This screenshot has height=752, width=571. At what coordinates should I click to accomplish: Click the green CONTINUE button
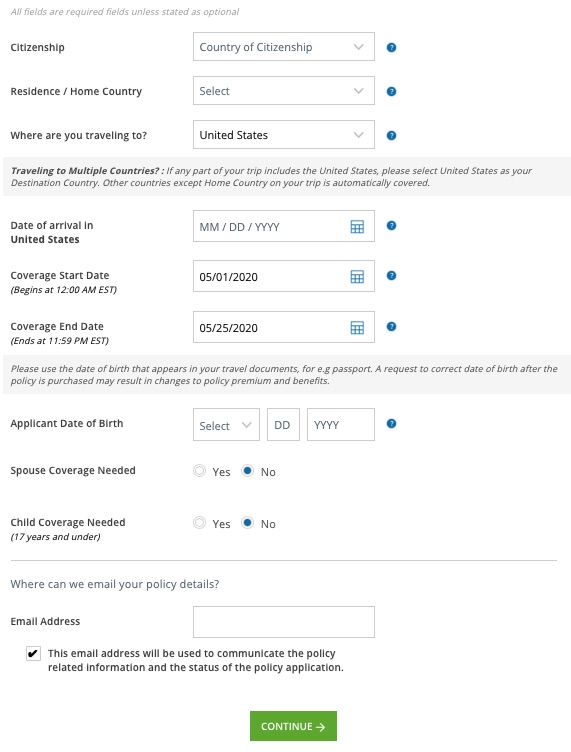[x=293, y=727]
